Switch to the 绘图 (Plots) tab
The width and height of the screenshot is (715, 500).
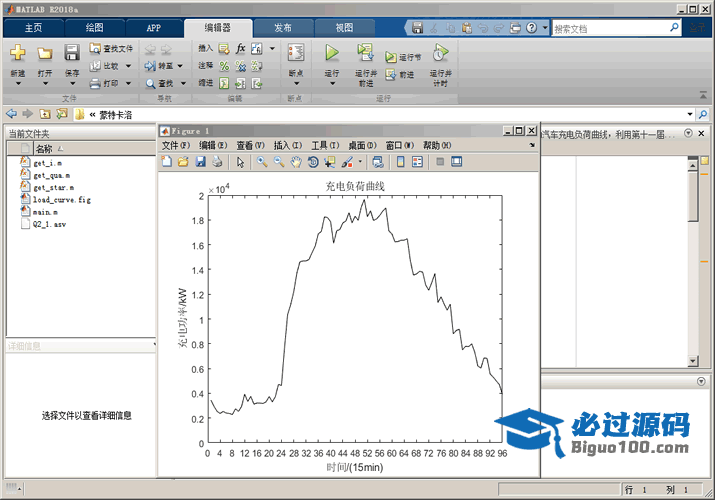tap(93, 28)
